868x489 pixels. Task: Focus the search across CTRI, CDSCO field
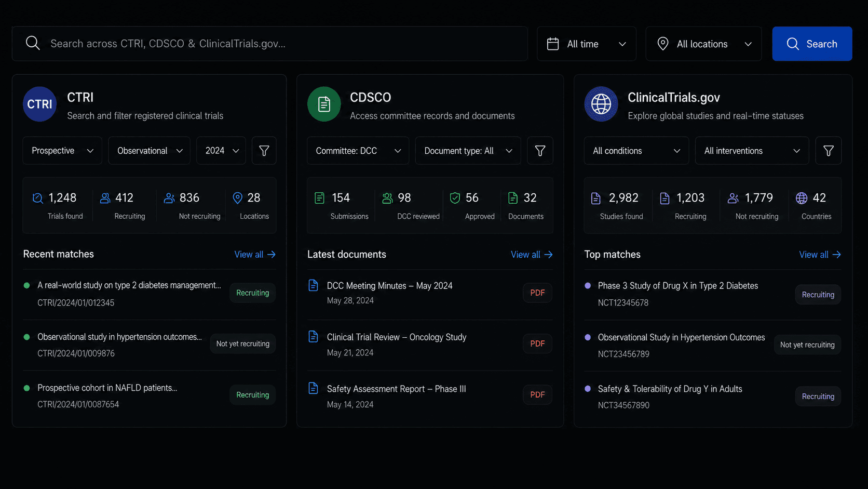(x=270, y=44)
